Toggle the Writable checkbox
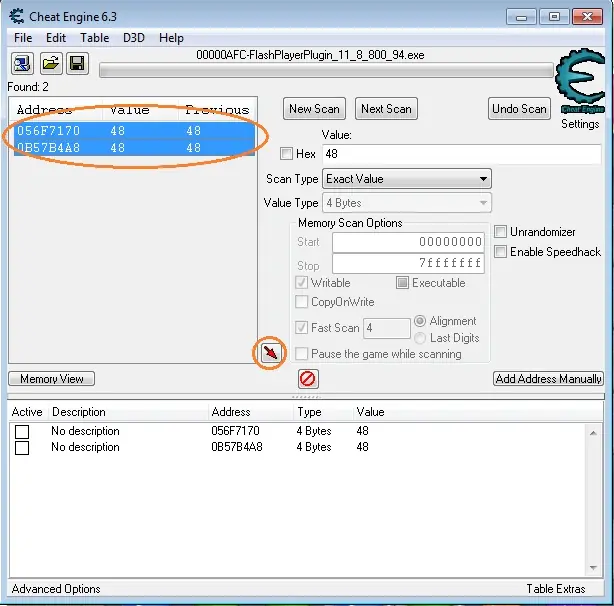This screenshot has height=606, width=614. (x=301, y=283)
